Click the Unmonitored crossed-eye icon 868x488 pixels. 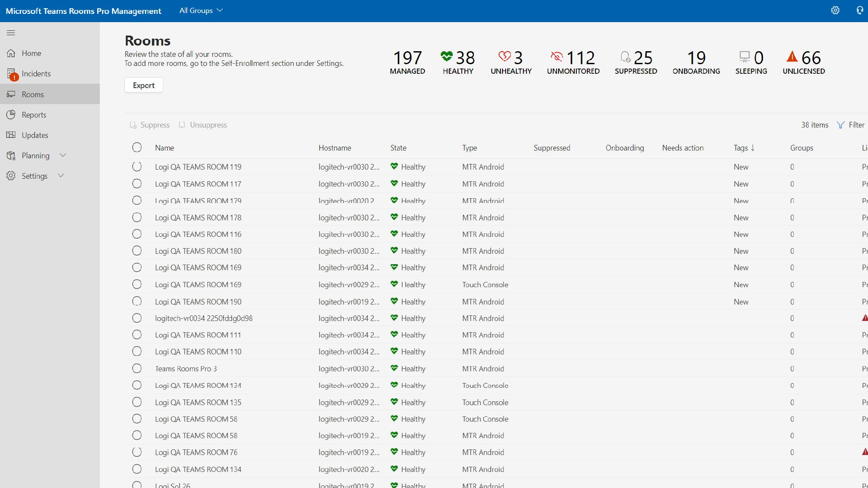(556, 57)
